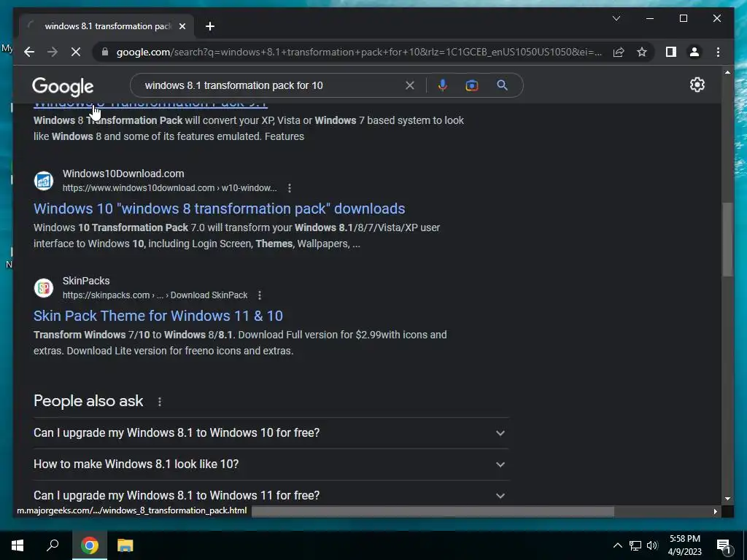Open Google quick settings gear
The width and height of the screenshot is (747, 560).
697,85
